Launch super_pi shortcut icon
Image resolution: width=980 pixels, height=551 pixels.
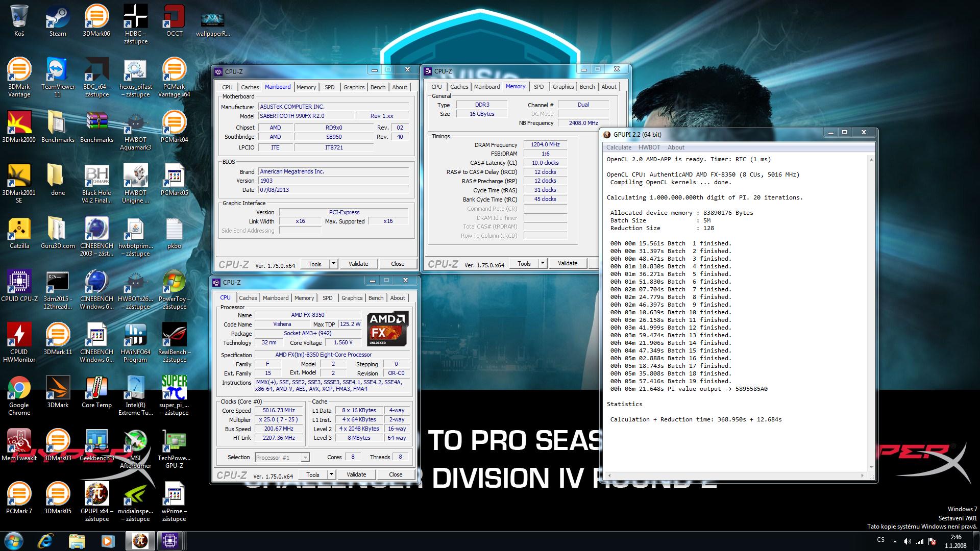pyautogui.click(x=174, y=396)
